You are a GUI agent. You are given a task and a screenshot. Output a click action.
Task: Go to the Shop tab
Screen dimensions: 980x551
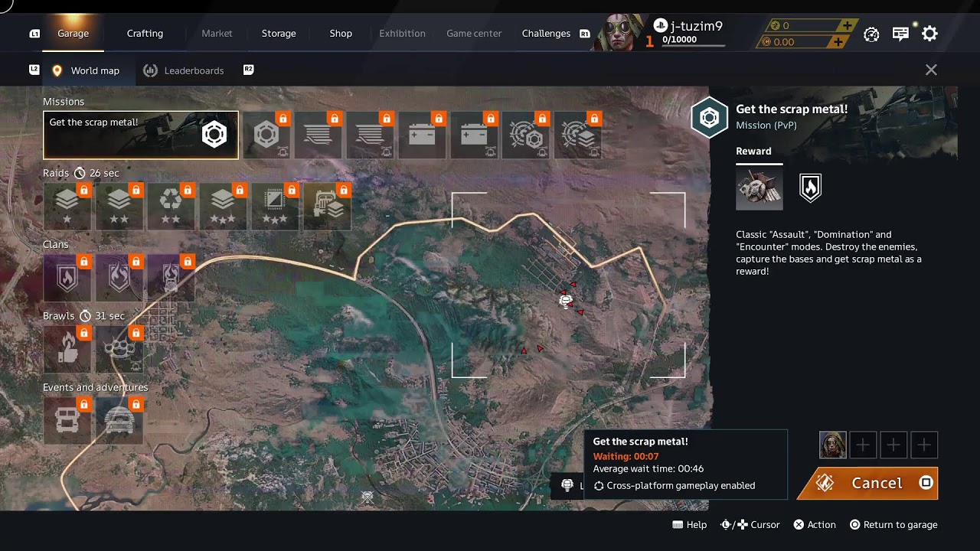[341, 34]
